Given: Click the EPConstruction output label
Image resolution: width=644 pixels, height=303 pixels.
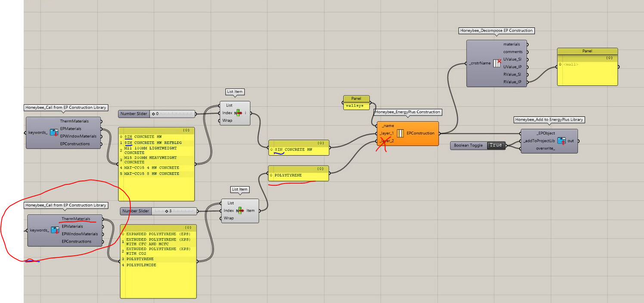Looking at the screenshot, I should coord(421,133).
